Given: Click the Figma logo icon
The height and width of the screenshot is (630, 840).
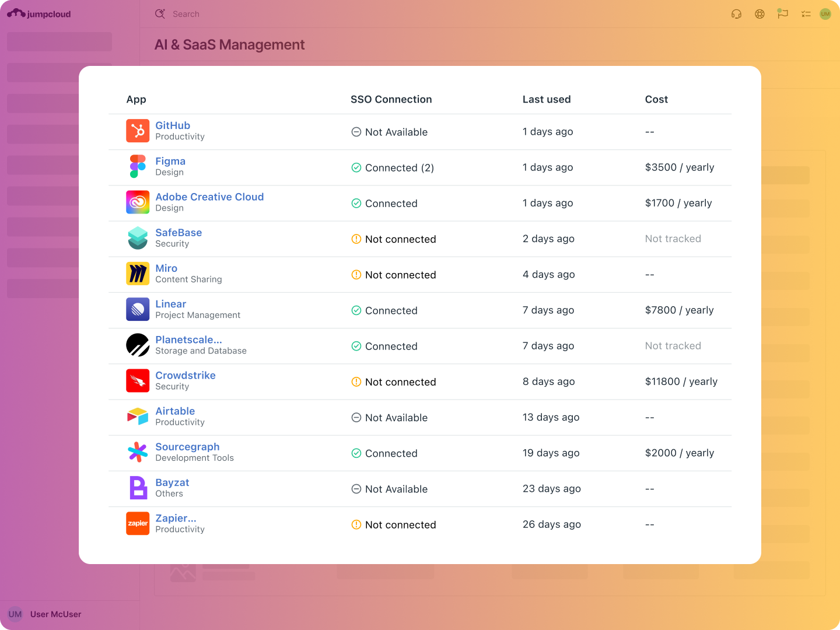Looking at the screenshot, I should tap(138, 166).
